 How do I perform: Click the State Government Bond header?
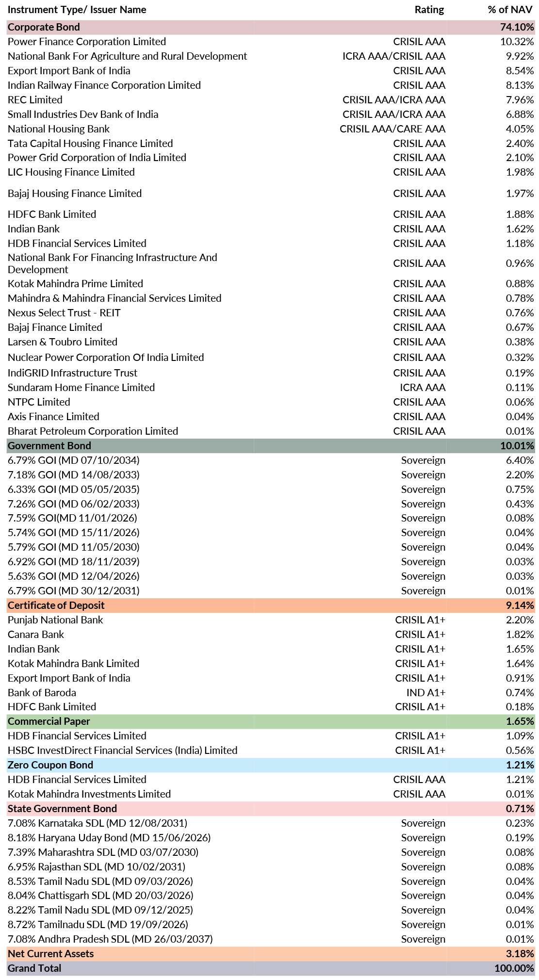[271, 808]
